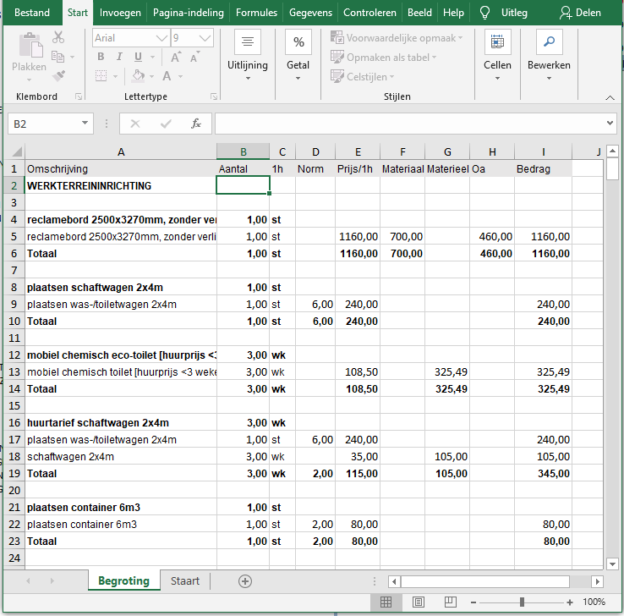Click the Cut scissors icon
Image resolution: width=624 pixels, height=616 pixels.
point(58,37)
